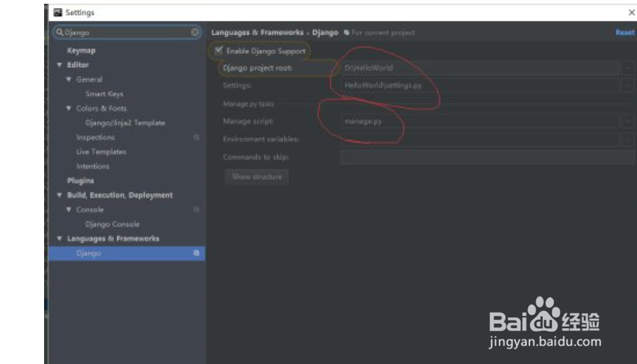Collapse the General tree node
637x364 pixels.
pyautogui.click(x=69, y=80)
